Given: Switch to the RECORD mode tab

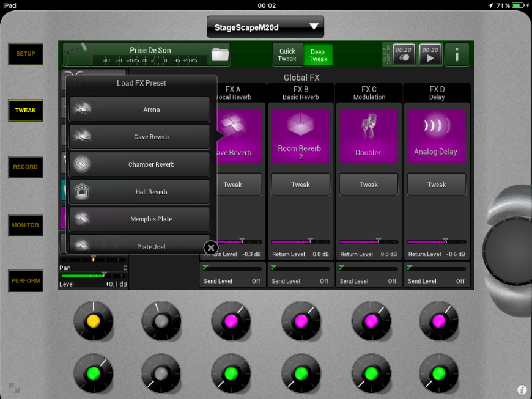Looking at the screenshot, I should (26, 167).
